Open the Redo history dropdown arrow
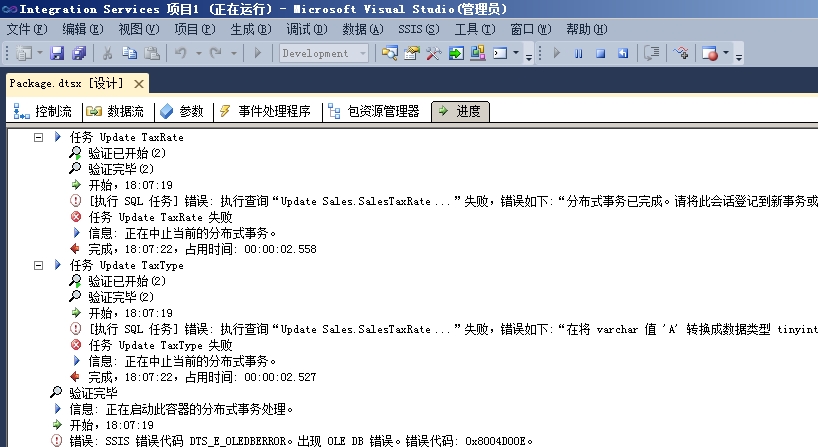Image resolution: width=818 pixels, height=447 pixels. tap(234, 53)
